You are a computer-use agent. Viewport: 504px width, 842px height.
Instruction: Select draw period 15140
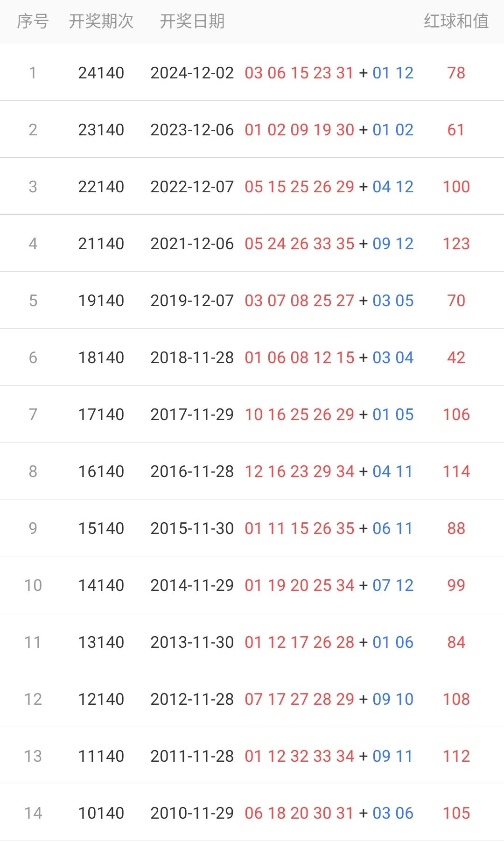pos(101,528)
